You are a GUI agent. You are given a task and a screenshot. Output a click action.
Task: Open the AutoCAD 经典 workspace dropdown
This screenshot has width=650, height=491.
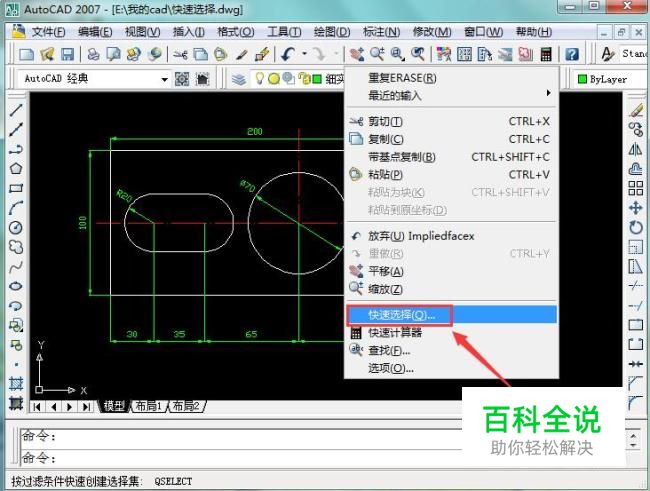pyautogui.click(x=165, y=79)
